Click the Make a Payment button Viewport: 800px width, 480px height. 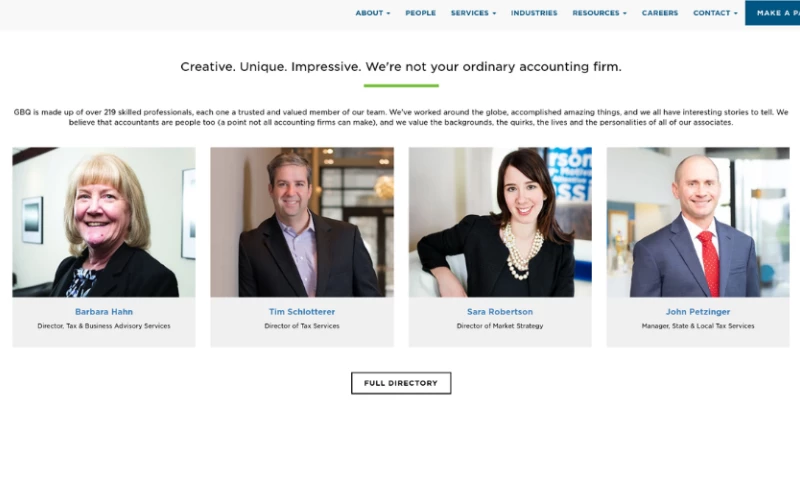click(772, 13)
